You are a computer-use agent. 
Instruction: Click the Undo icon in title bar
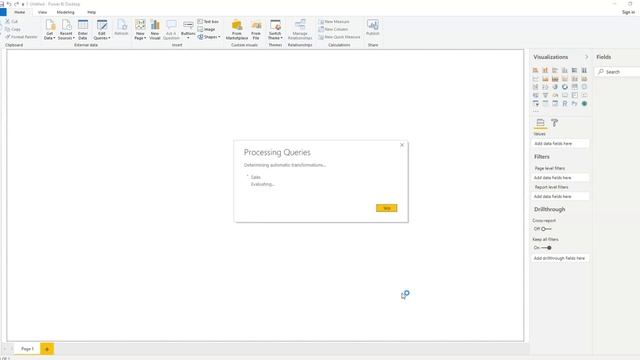click(x=9, y=4)
